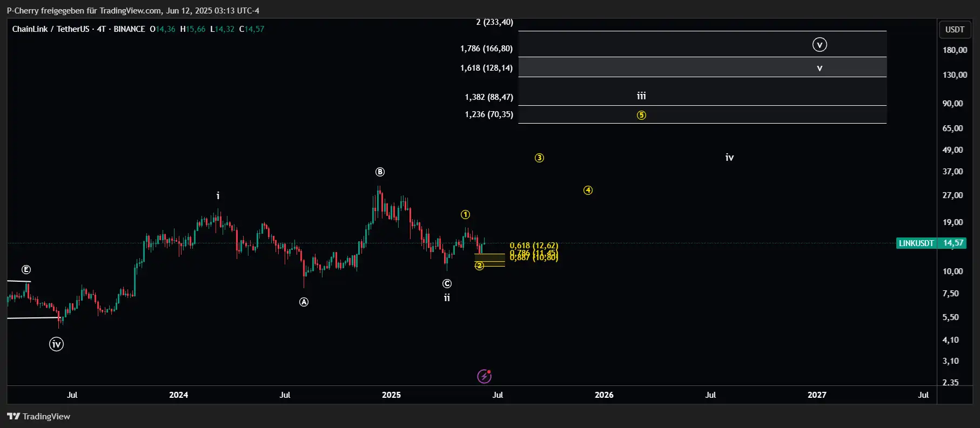This screenshot has height=428, width=980.
Task: Select the yellow circled 3 label
Action: click(539, 158)
